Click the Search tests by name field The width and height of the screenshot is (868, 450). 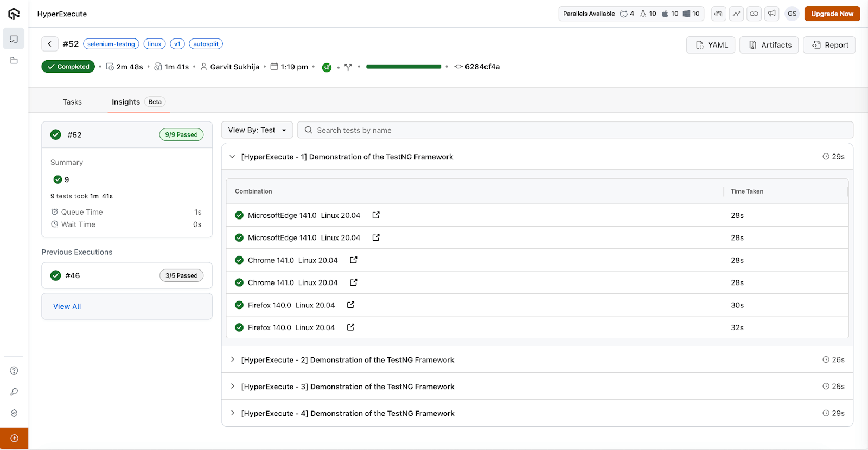click(575, 130)
